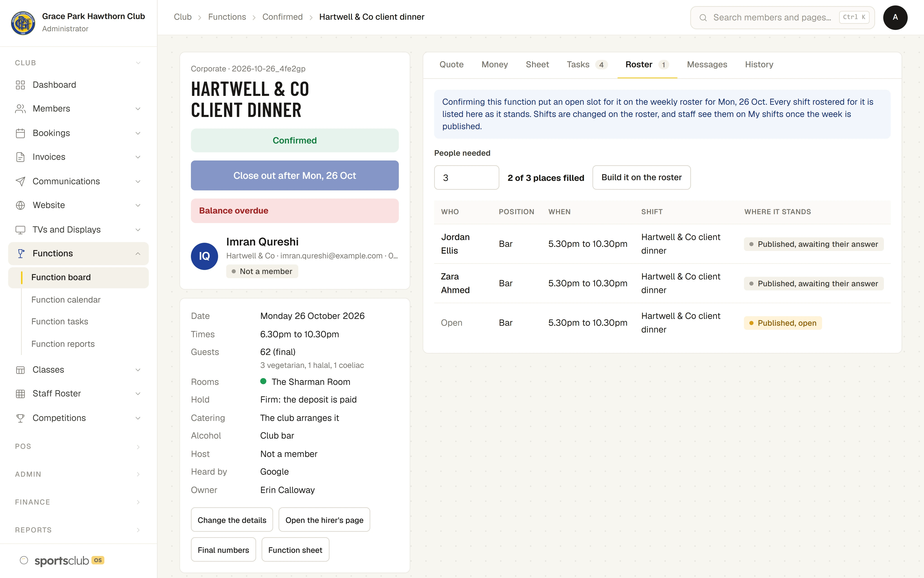
Task: Click the Function sheet button
Action: pyautogui.click(x=295, y=550)
